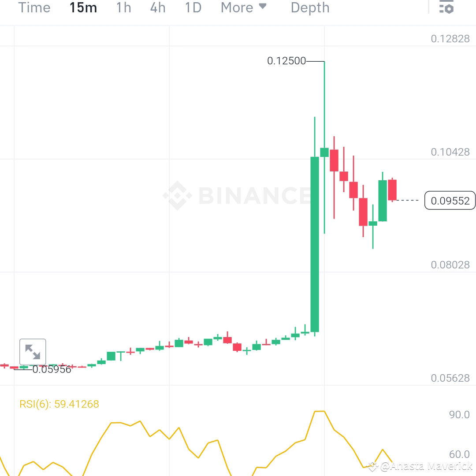Click the 0.12500 high price marker

pyautogui.click(x=287, y=61)
